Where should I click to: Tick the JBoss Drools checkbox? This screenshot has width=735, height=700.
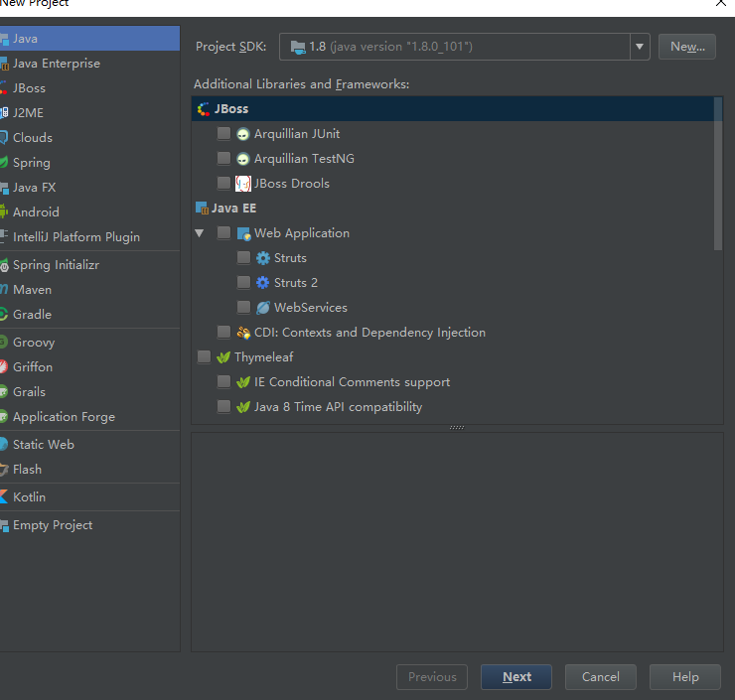click(x=223, y=184)
